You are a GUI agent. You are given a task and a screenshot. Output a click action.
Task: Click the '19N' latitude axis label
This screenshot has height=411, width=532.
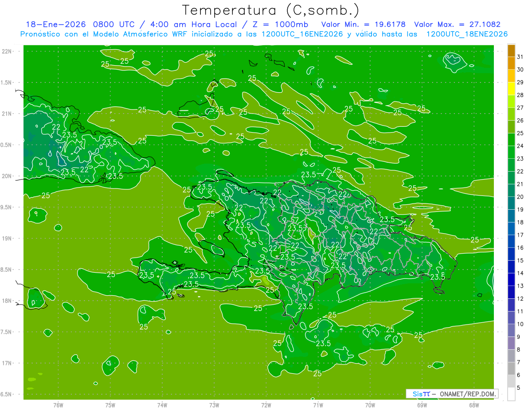point(7,238)
